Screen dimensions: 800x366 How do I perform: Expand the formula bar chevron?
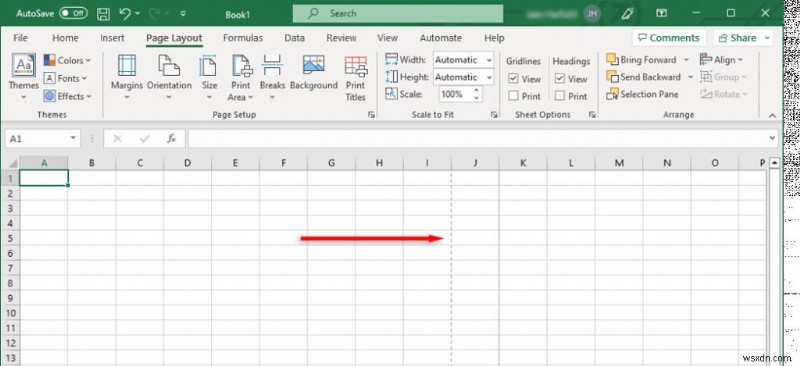tap(772, 138)
